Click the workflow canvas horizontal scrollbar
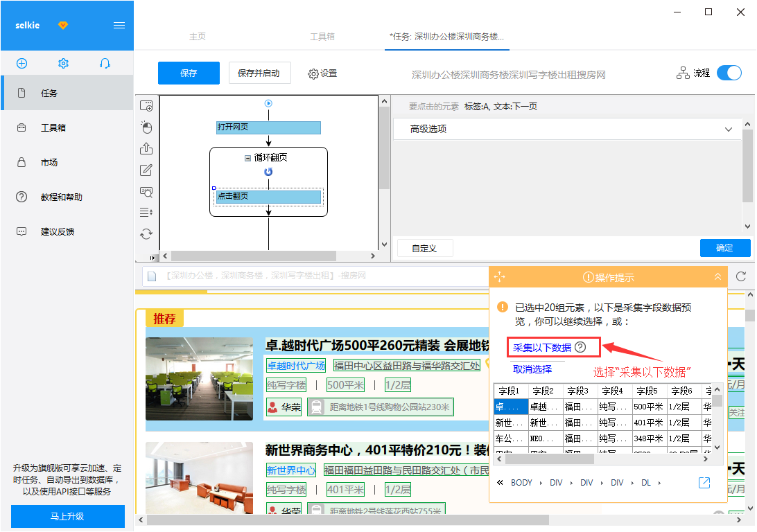Screen dimensions: 757x532 [x=254, y=256]
